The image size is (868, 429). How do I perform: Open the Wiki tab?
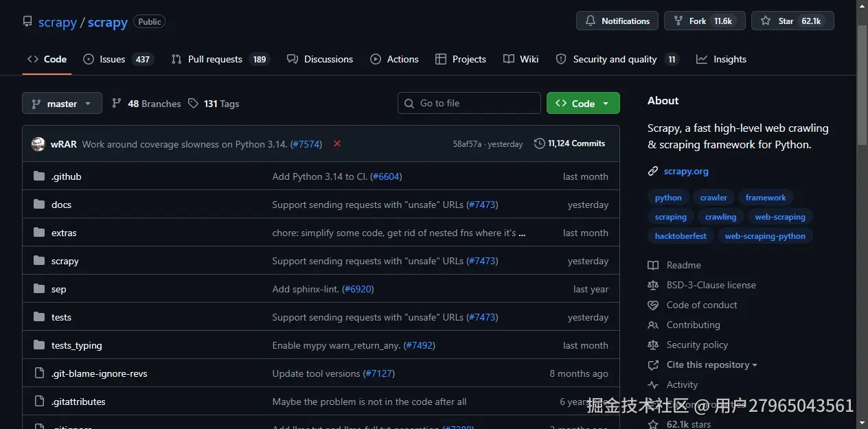click(x=521, y=59)
